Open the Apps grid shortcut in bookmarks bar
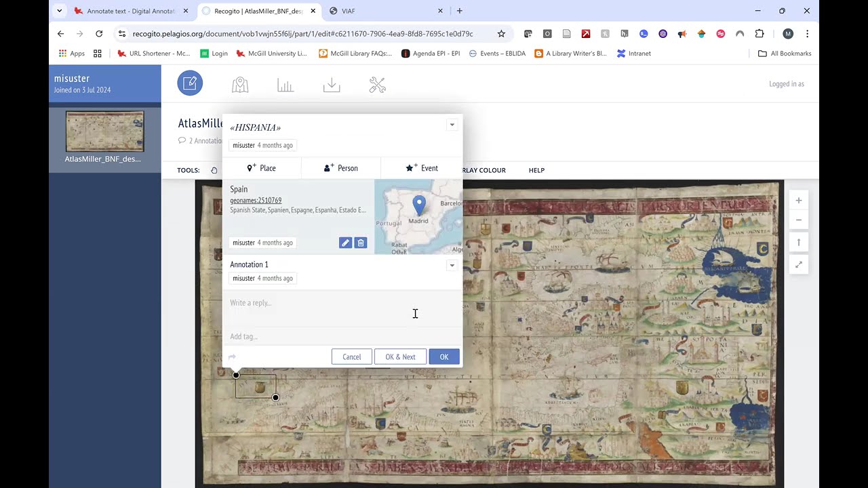This screenshot has height=488, width=868. (x=71, y=54)
